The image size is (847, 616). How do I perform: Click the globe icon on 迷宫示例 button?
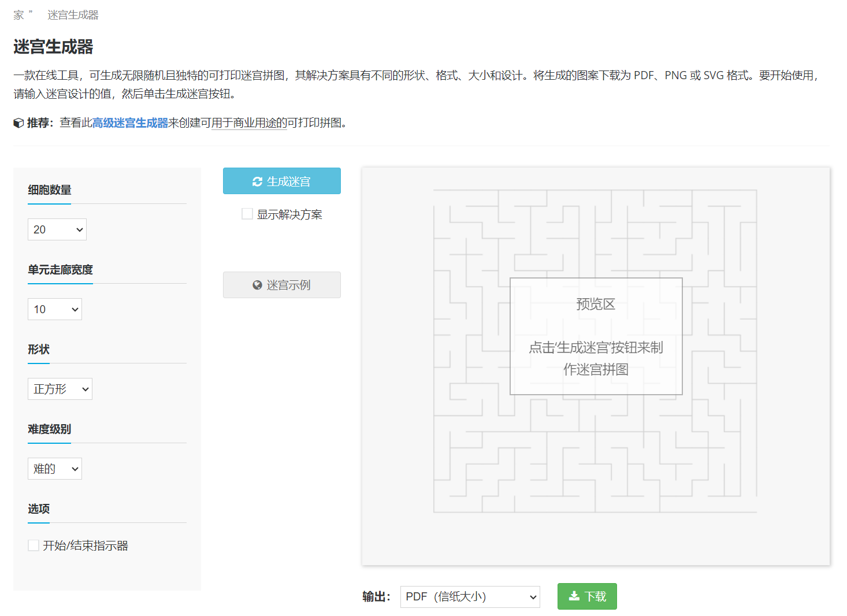coord(257,284)
